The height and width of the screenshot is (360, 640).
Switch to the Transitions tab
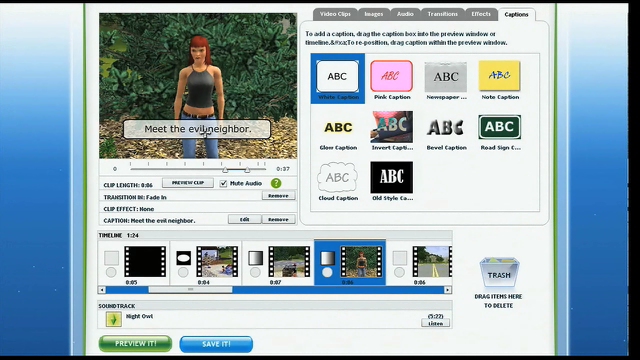[x=442, y=14]
